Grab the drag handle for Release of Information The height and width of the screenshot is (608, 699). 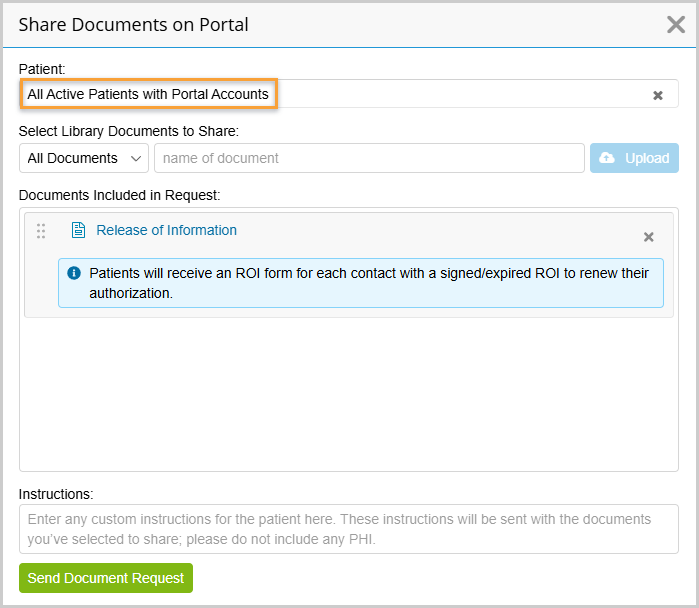41,231
